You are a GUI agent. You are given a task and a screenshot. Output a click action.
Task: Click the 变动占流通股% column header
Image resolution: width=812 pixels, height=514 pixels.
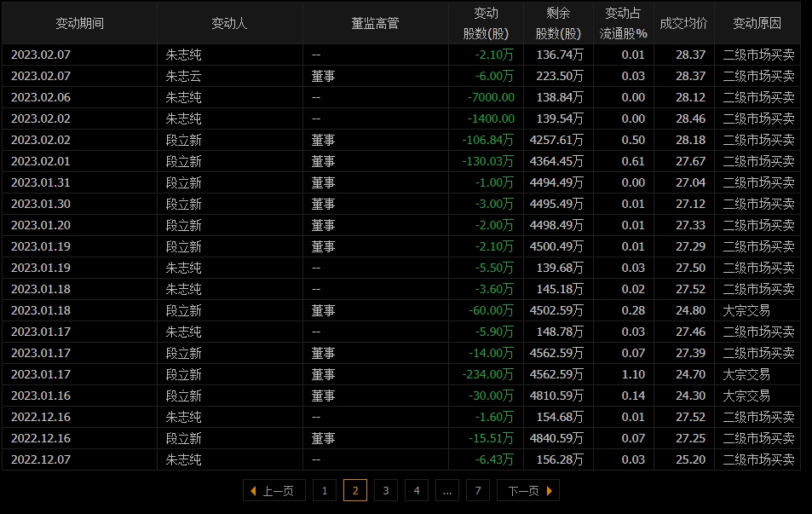click(624, 23)
